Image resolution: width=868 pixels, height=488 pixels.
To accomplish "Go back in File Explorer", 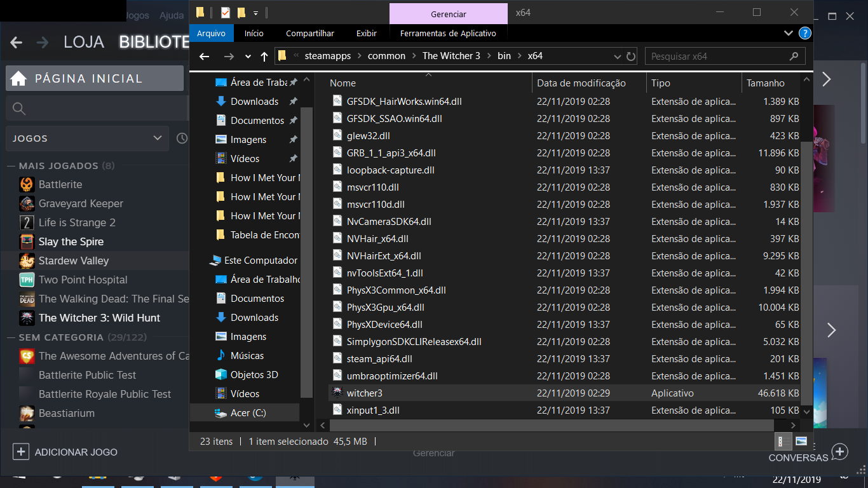I will 204,56.
